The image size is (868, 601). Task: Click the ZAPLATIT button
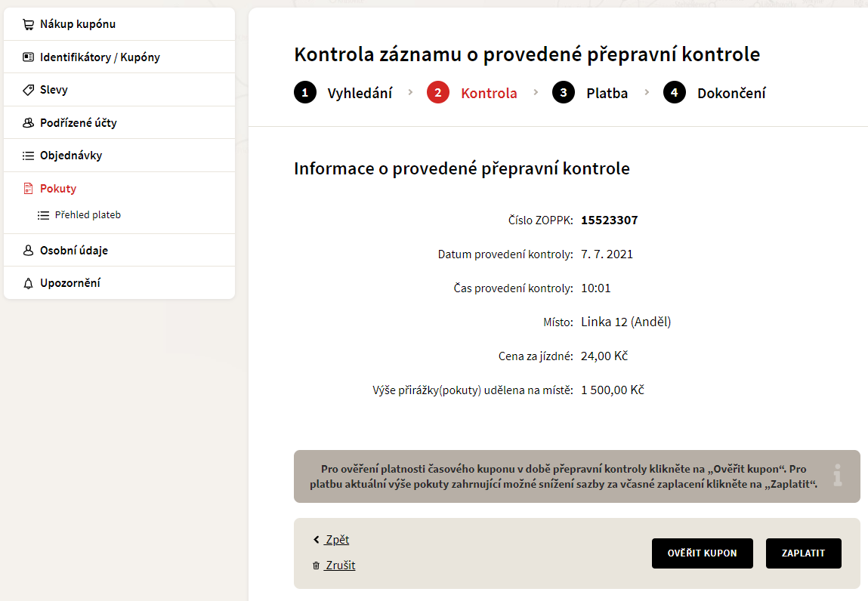(803, 553)
